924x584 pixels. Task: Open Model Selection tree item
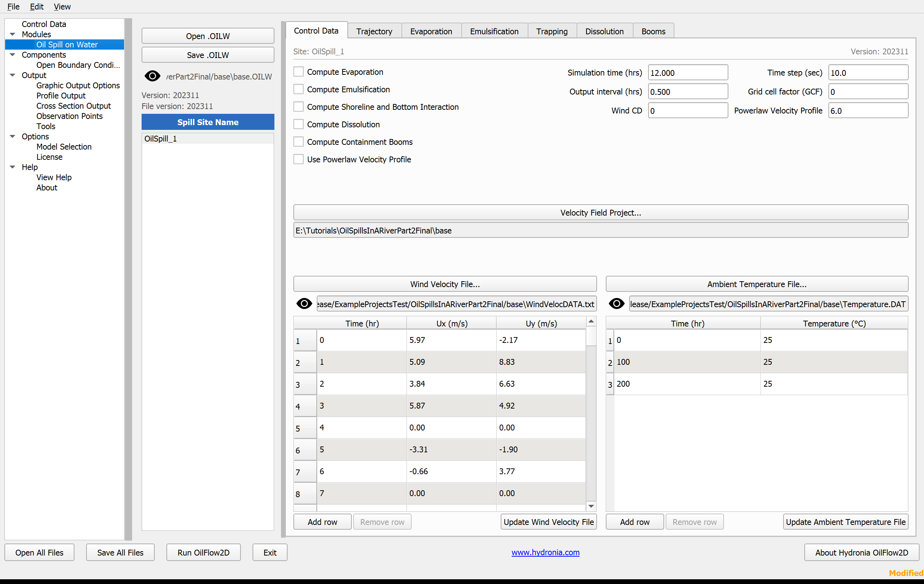pos(64,147)
